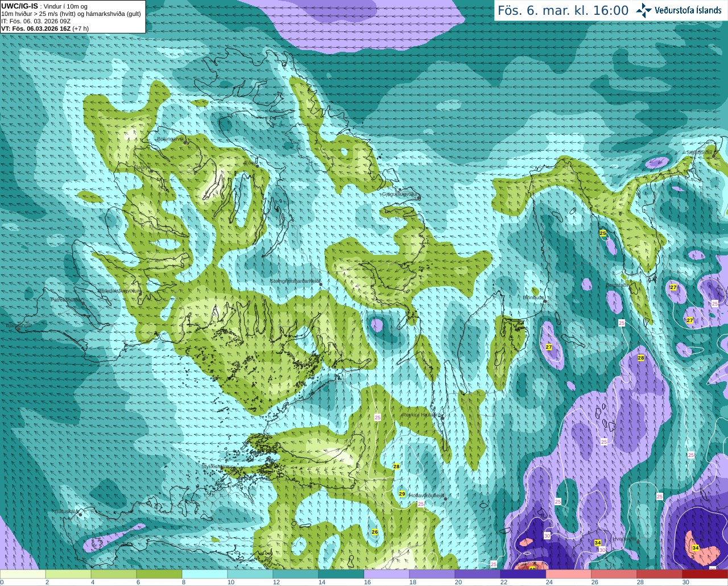Image resolution: width=728 pixels, height=586 pixels.
Task: Pick the pale yellow 0–2 m/s legend swatch
Action: point(23,574)
